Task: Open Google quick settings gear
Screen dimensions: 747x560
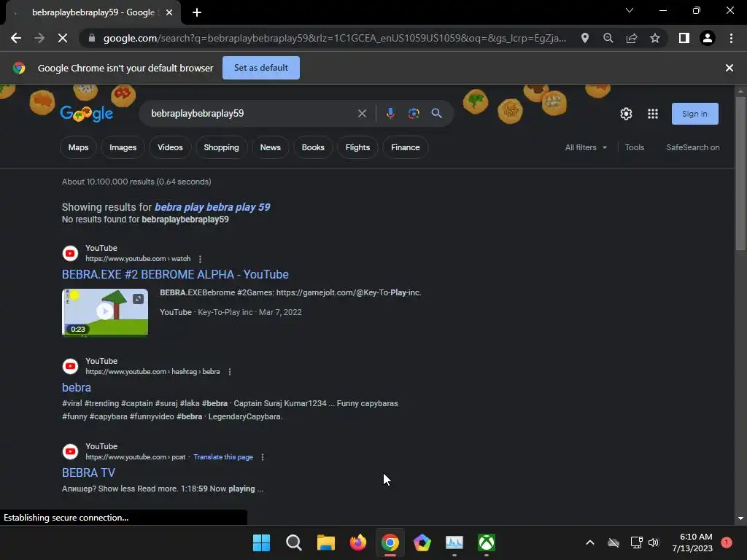Action: 626,114
